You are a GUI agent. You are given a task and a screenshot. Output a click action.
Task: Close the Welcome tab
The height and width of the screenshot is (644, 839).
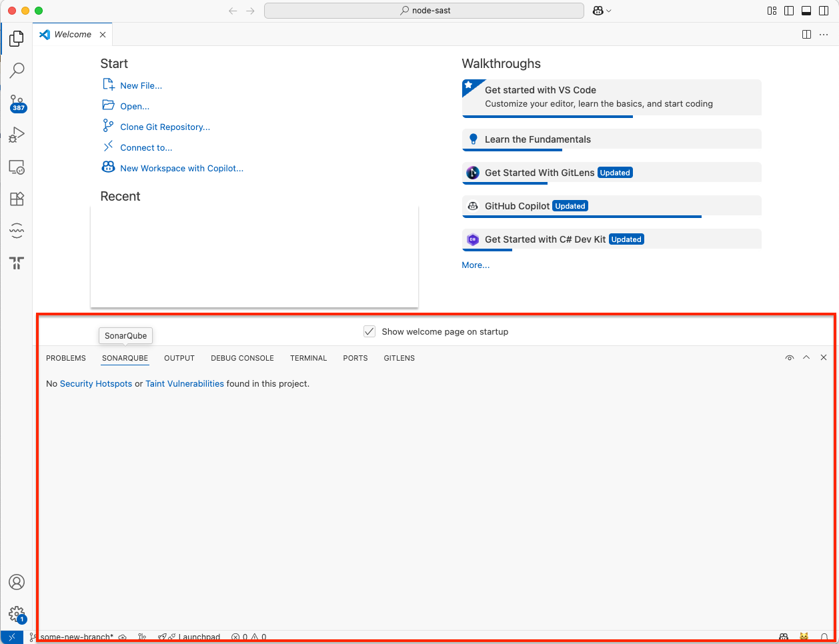[x=103, y=35]
